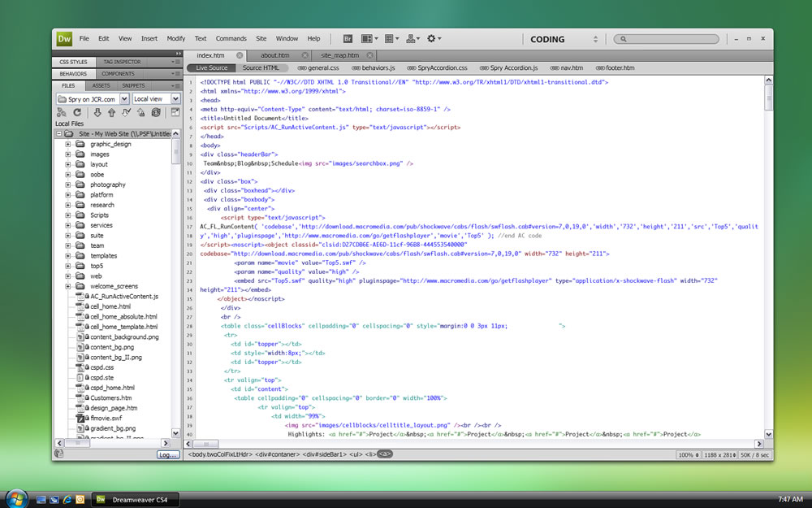Open the Spry on JCR.com site dropdown
The image size is (812, 508).
tap(93, 99)
